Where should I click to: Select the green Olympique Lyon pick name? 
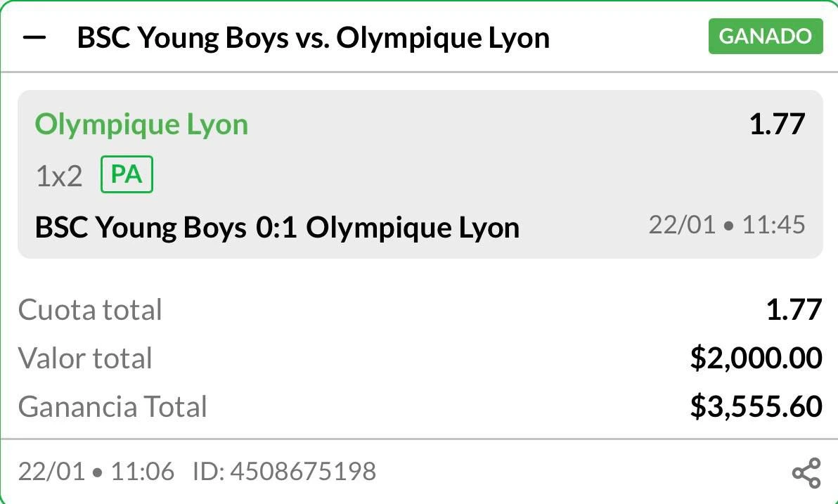141,125
